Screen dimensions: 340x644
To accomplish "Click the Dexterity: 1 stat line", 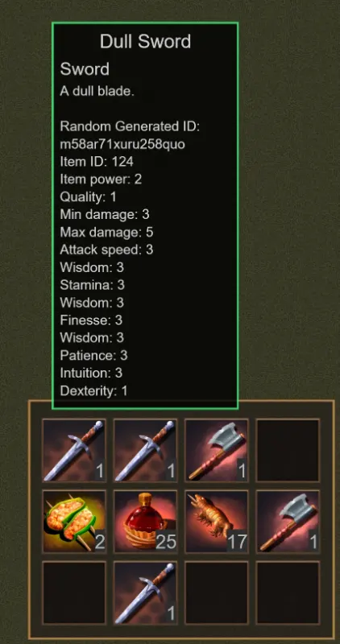I will coord(93,390).
